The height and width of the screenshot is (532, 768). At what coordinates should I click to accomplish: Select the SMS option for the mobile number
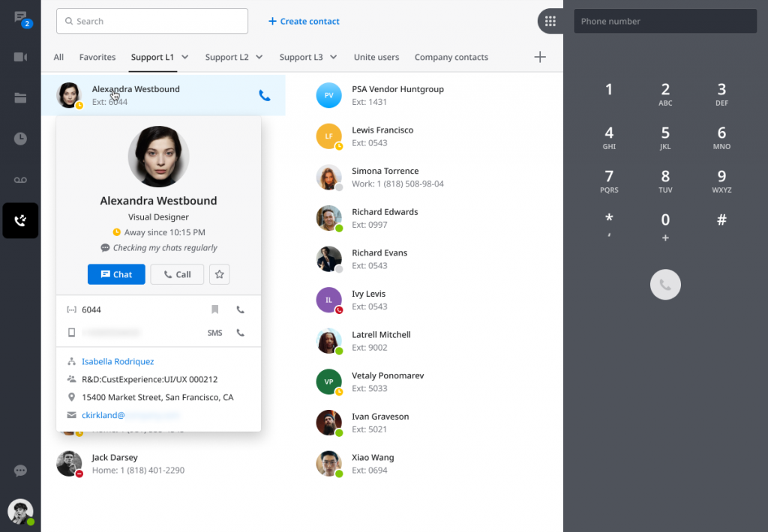(x=214, y=332)
